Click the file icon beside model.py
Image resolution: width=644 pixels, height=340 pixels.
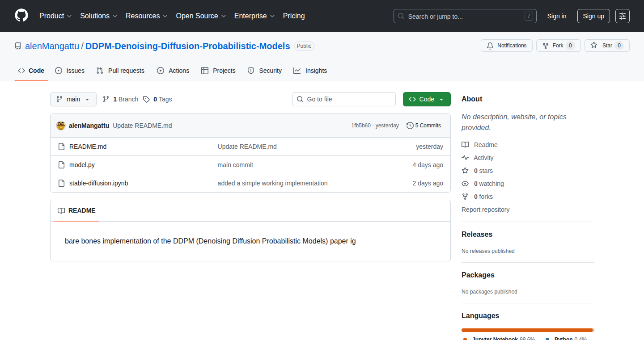(x=62, y=165)
